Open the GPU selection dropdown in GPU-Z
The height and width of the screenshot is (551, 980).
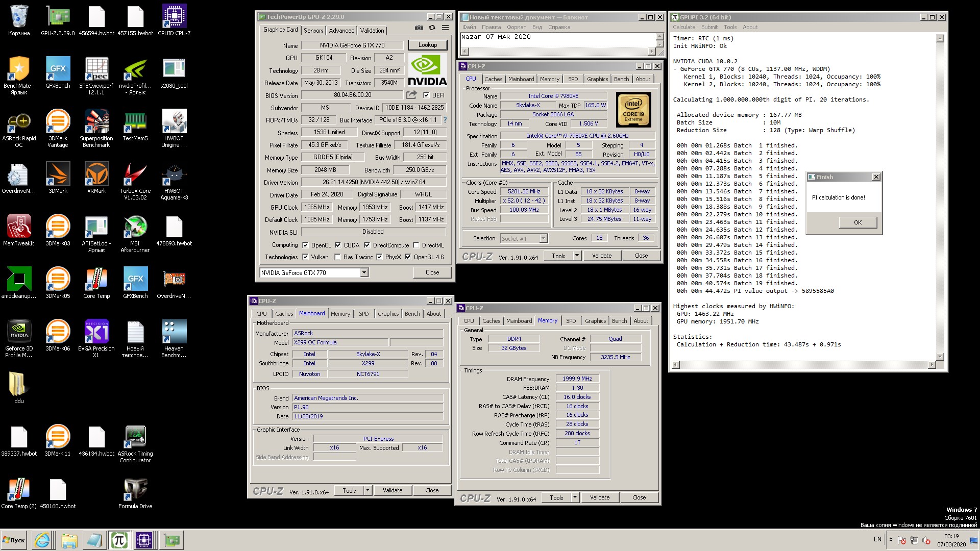point(364,272)
